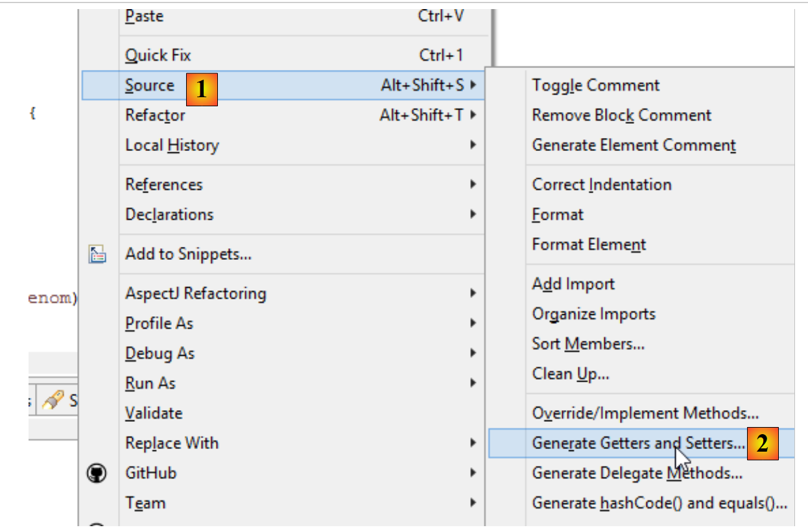Expand the Source submenu arrow
Screen dimensions: 808x532
coord(473,85)
